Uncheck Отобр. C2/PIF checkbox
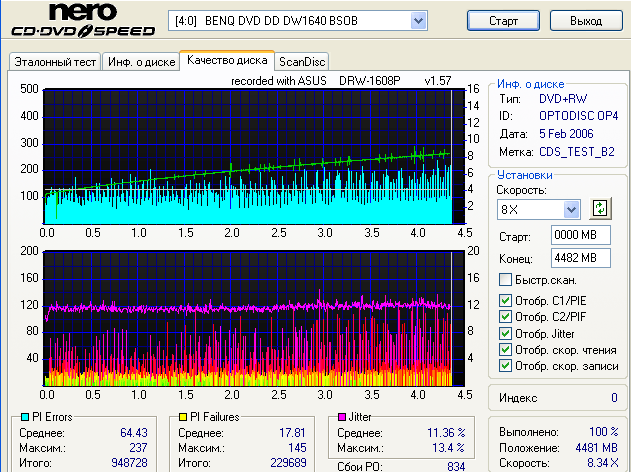 point(505,317)
